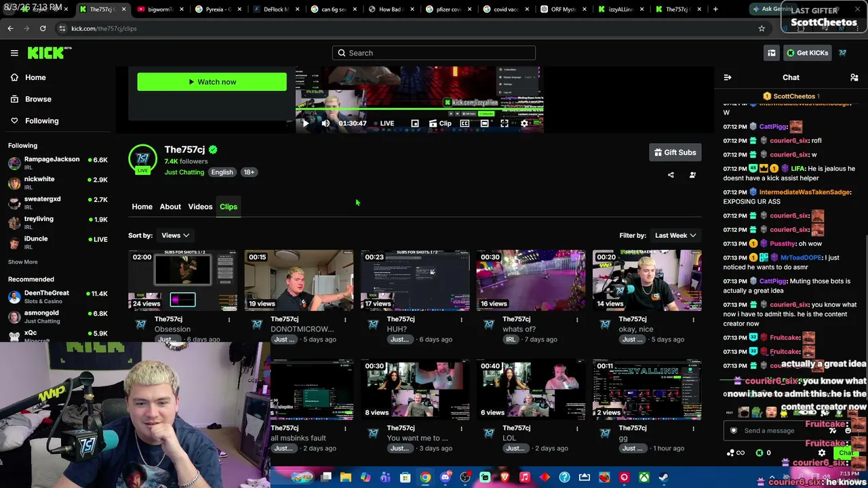Viewport: 868px width, 488px height.
Task: Open the Obsession clip thumbnail
Action: point(182,281)
